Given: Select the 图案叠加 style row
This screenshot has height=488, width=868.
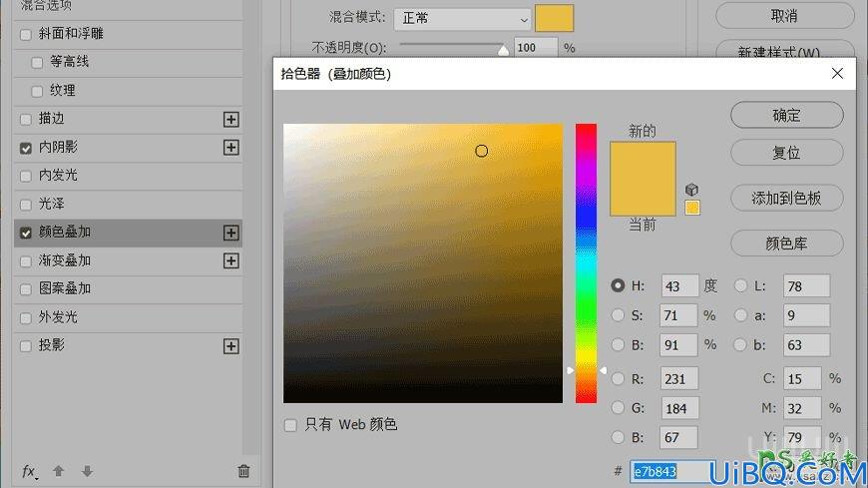Looking at the screenshot, I should click(128, 289).
